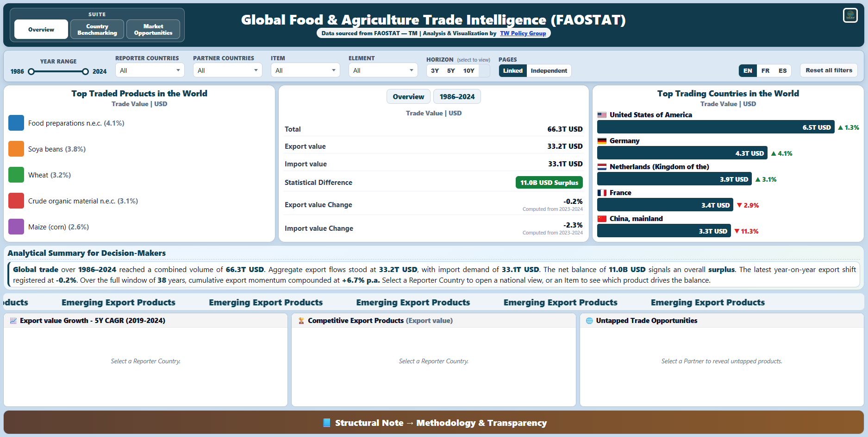This screenshot has height=437, width=868.
Task: Click the red down arrow next to 2.9%
Action: click(x=740, y=205)
